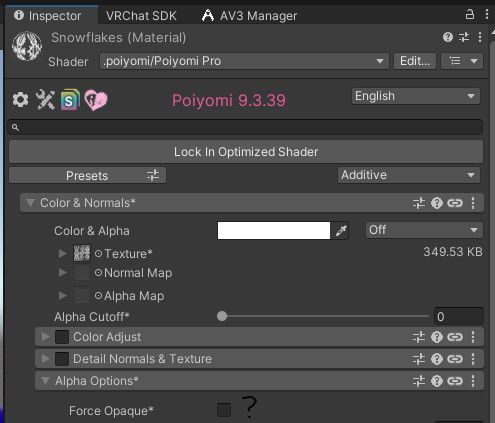Click the wrench and screwdriver tools icon

coord(45,100)
